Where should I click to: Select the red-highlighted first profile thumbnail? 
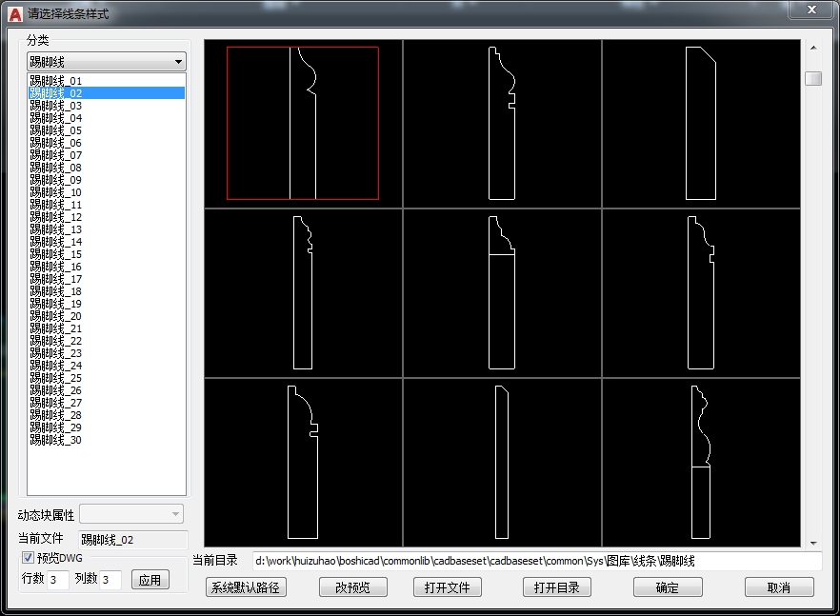(x=303, y=123)
